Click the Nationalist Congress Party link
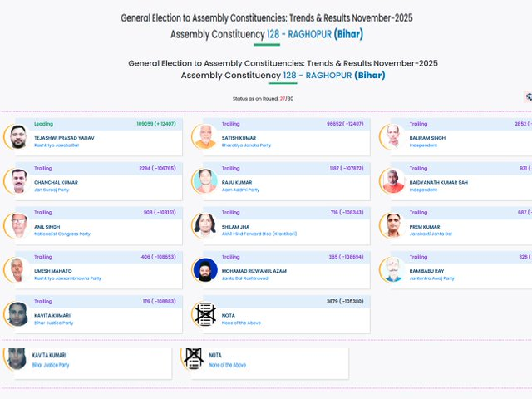 (62, 234)
